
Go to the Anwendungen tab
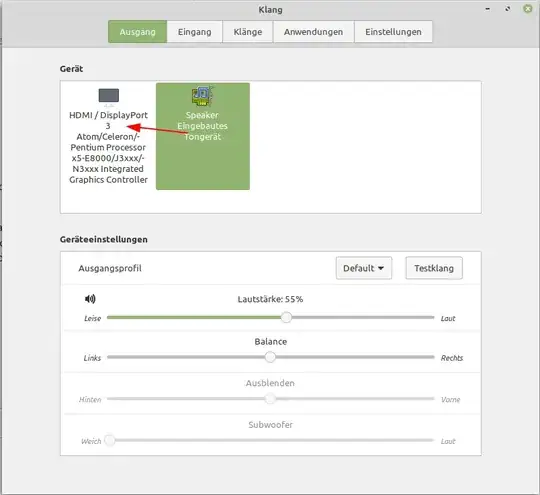(313, 32)
